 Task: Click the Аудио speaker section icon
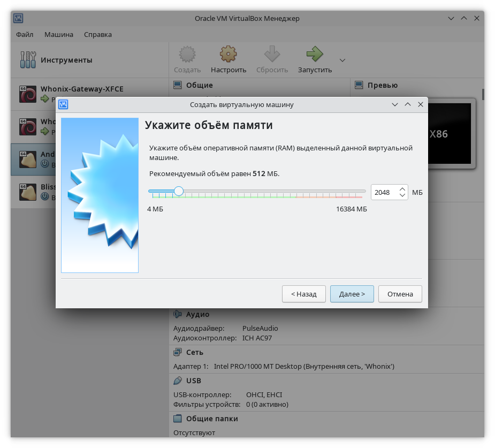point(178,314)
